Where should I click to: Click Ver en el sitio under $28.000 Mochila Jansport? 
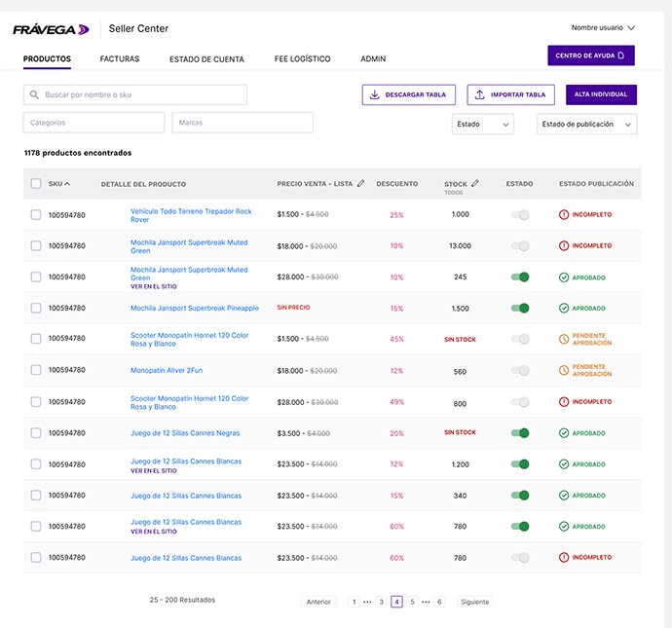(154, 286)
